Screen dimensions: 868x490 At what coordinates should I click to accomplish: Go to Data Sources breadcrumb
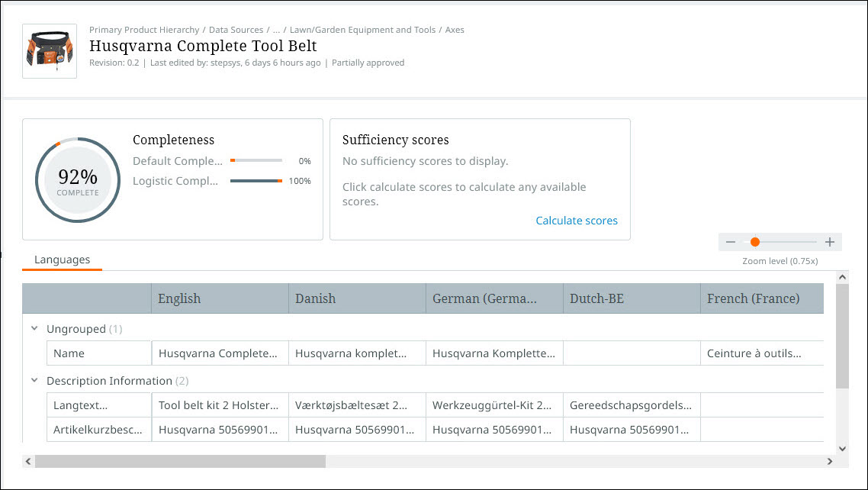click(x=236, y=30)
